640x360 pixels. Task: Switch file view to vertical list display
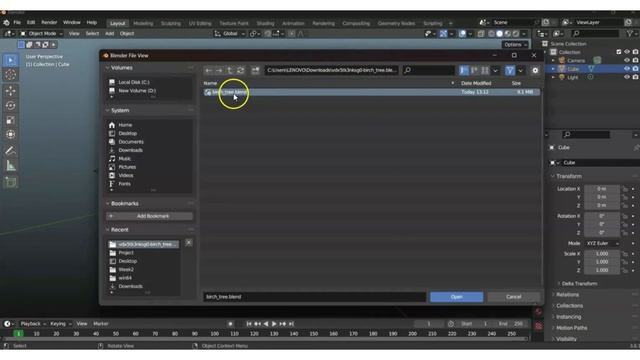pos(464,71)
